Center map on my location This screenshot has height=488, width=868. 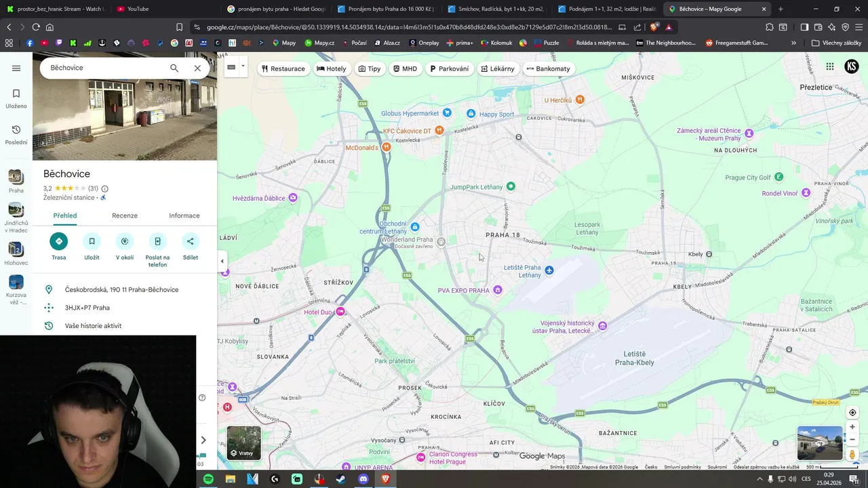tap(852, 413)
